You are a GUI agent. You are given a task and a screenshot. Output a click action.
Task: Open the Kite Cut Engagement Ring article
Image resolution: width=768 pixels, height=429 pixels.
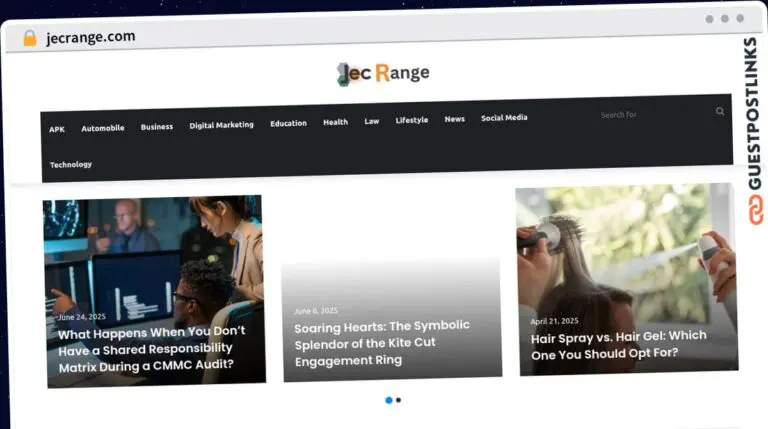click(381, 342)
